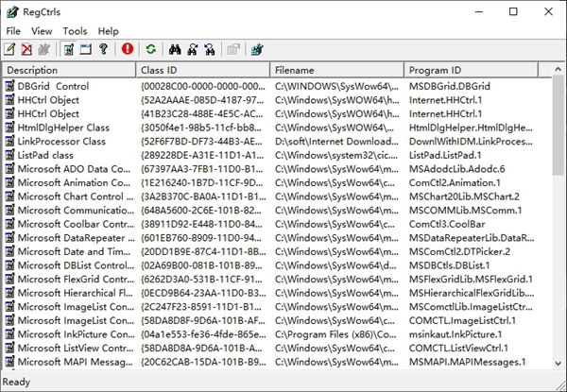
Task: Select the HtmlDlgHelper Class row
Action: pyautogui.click(x=277, y=128)
